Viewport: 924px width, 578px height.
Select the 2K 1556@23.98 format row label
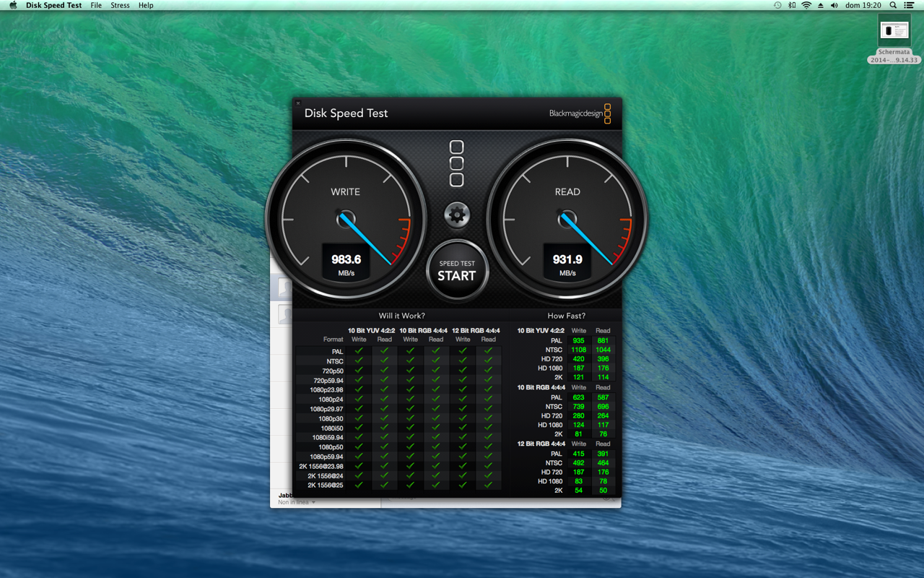(x=322, y=466)
